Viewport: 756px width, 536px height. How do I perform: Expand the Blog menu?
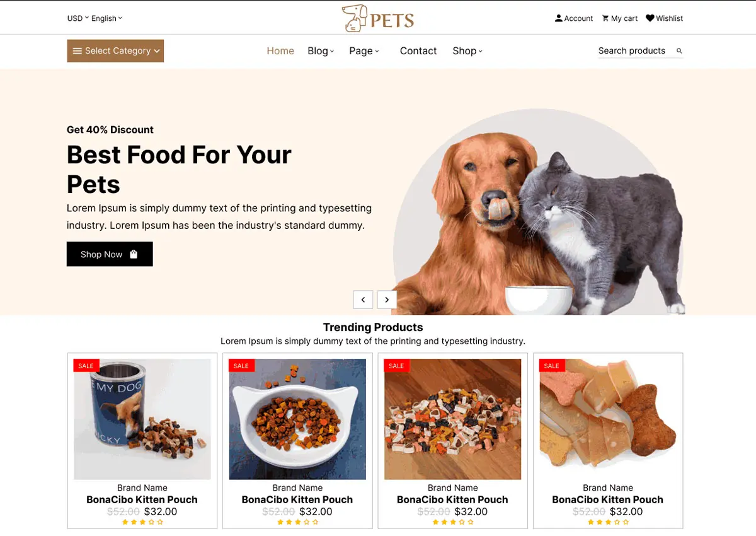pyautogui.click(x=321, y=51)
